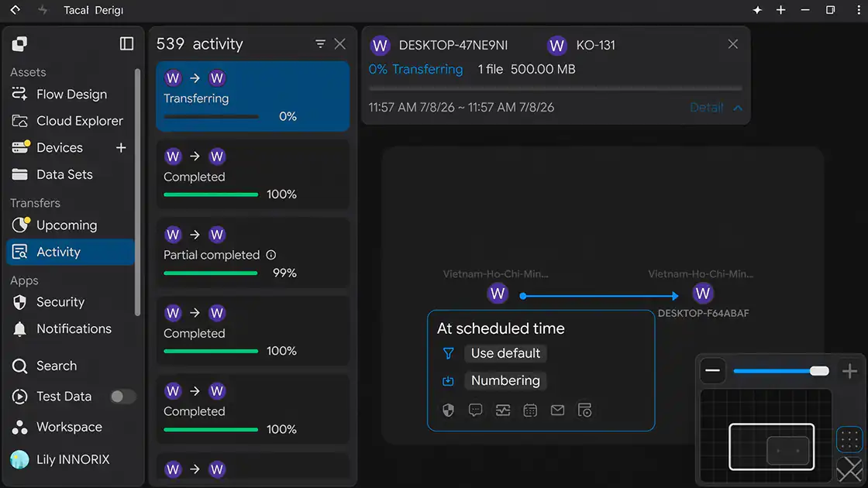The height and width of the screenshot is (488, 868).
Task: Open activity list filter icon
Action: click(x=320, y=43)
